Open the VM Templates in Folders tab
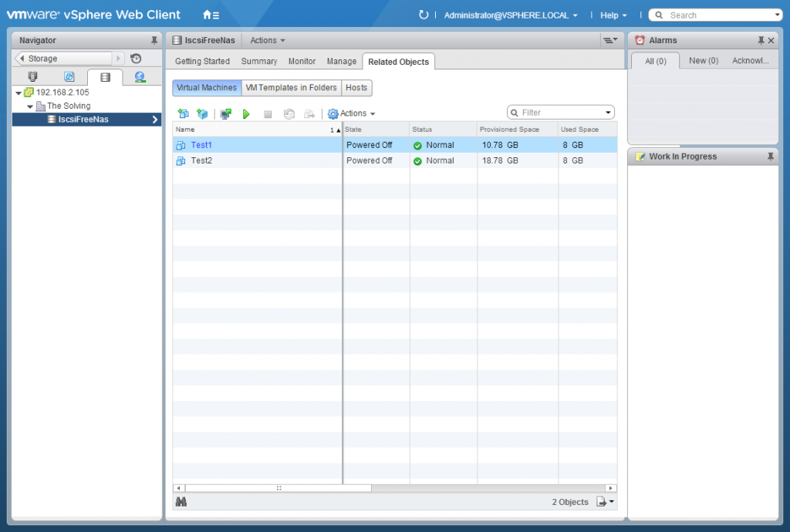Screen dimensions: 790x532 292,88
